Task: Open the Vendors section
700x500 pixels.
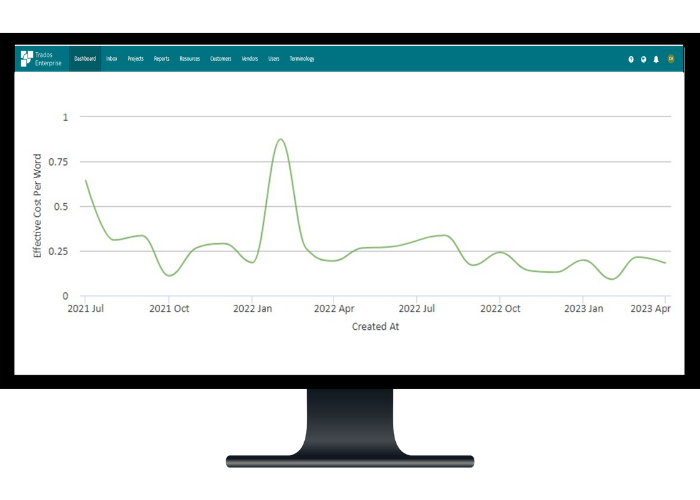Action: coord(250,59)
